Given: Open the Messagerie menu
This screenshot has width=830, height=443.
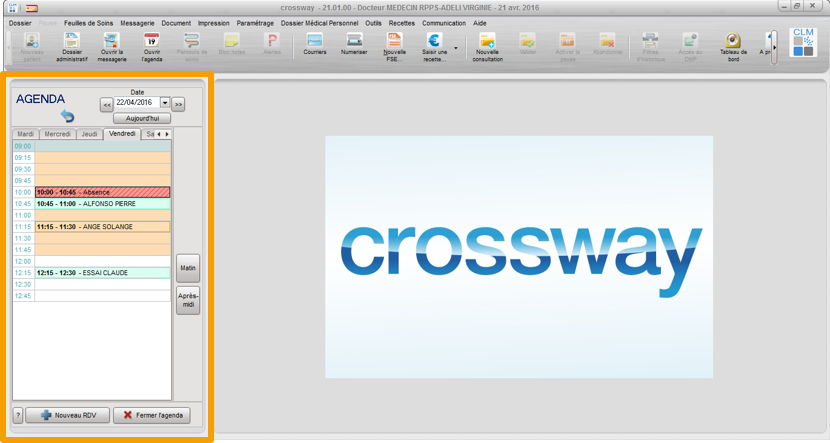Looking at the screenshot, I should coord(137,23).
